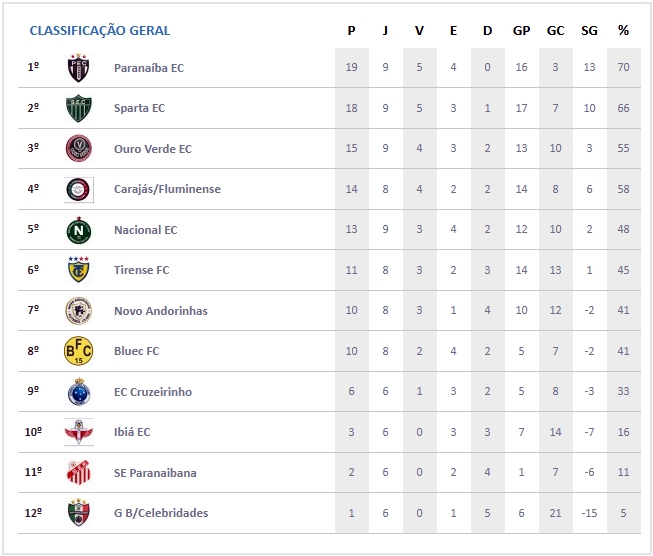Click the Bluec FC yellow crest
Image resolution: width=653 pixels, height=556 pixels.
79,351
